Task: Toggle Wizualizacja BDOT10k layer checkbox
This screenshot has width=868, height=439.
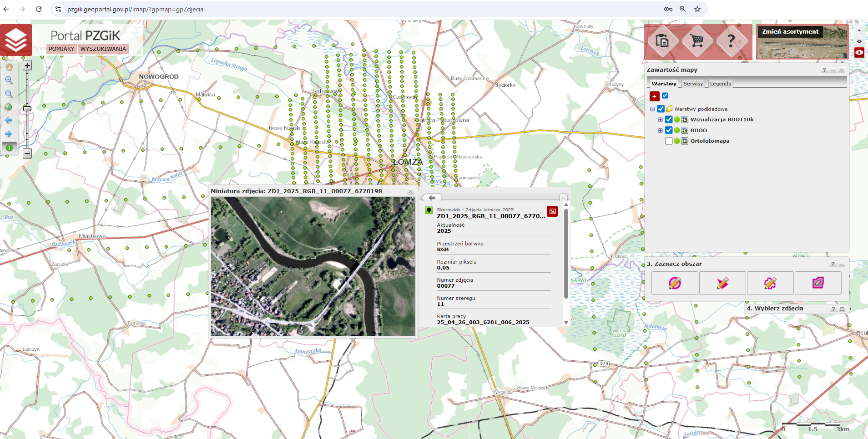Action: [x=669, y=120]
